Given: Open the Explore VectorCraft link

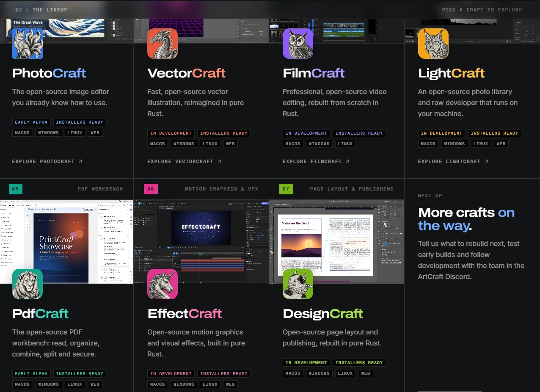Looking at the screenshot, I should (185, 161).
